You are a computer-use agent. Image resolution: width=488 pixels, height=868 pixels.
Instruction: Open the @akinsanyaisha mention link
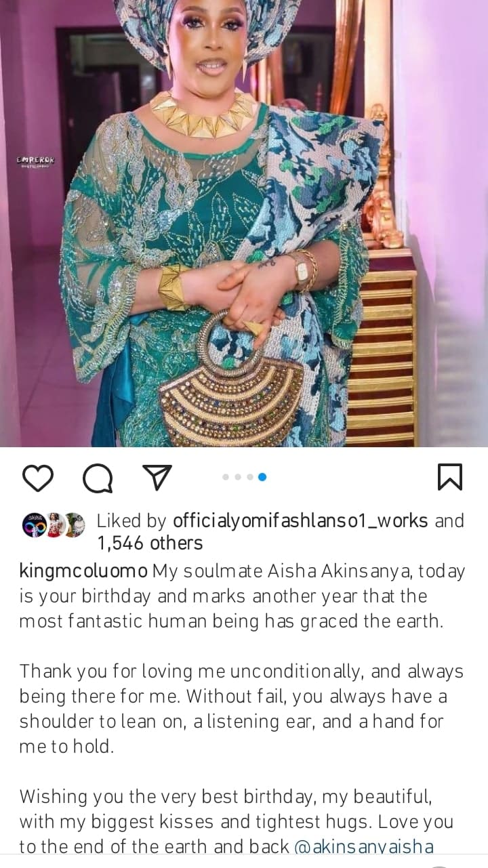pyautogui.click(x=364, y=846)
